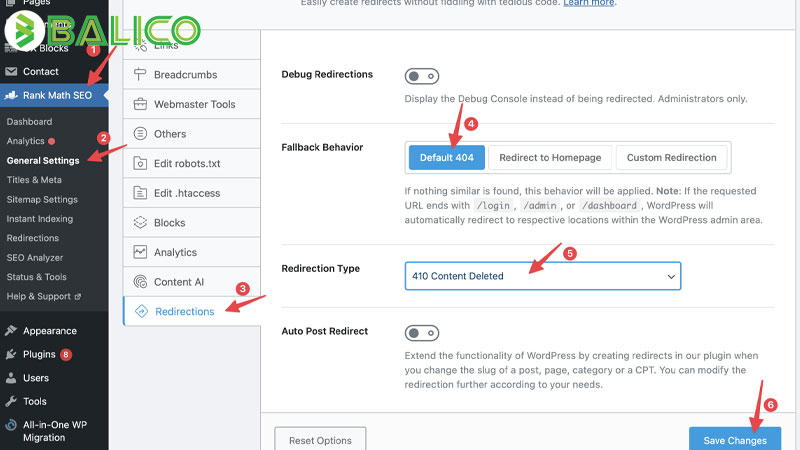Image resolution: width=800 pixels, height=450 pixels.
Task: Enable the Auto Post Redirect switch
Action: pos(421,333)
